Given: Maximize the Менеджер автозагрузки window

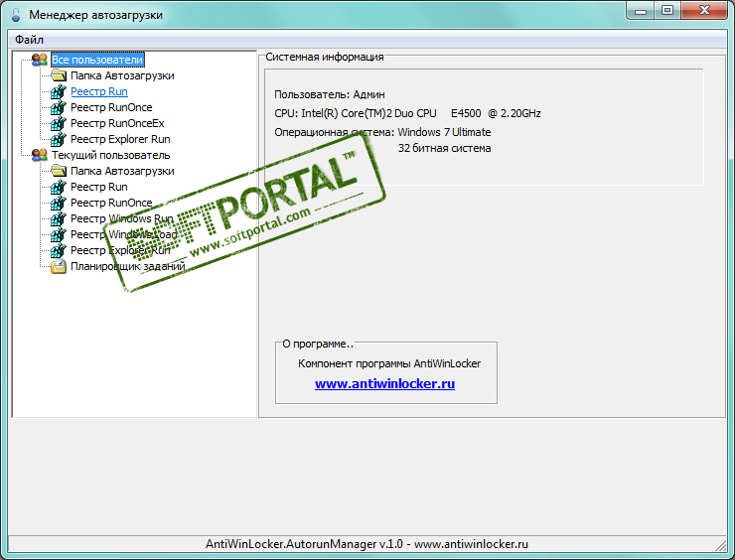Looking at the screenshot, I should 667,11.
